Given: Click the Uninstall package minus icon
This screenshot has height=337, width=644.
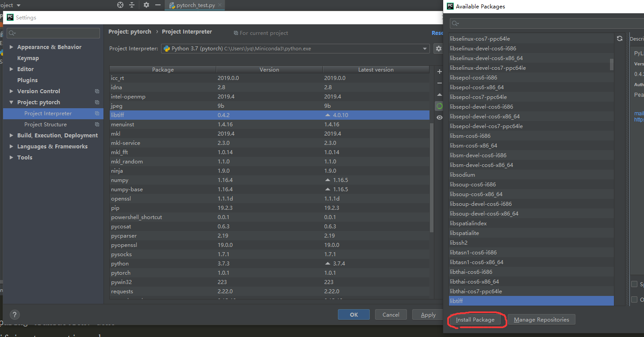Looking at the screenshot, I should pyautogui.click(x=439, y=83).
